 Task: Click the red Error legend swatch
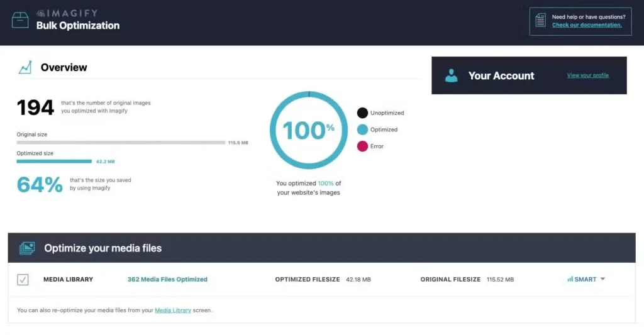(362, 146)
